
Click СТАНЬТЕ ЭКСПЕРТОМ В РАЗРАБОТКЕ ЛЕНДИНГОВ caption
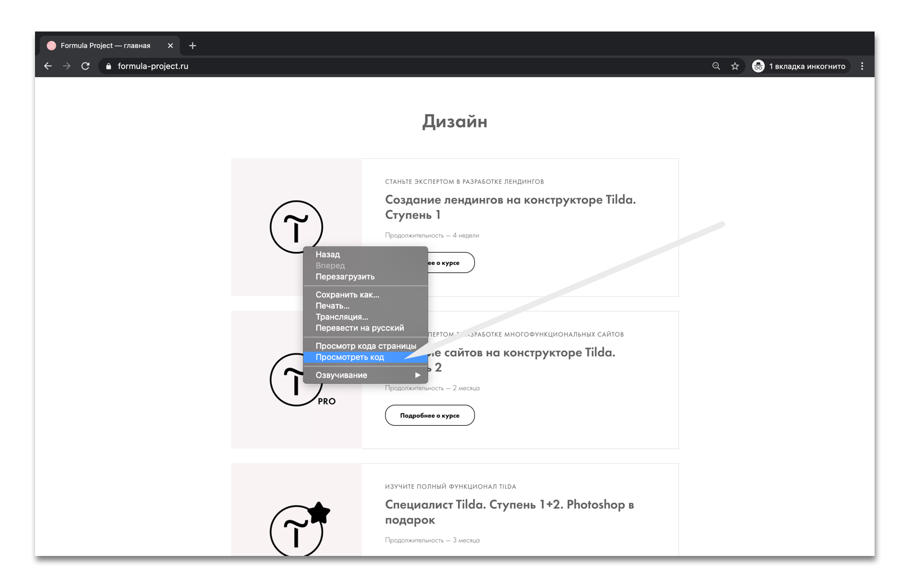click(464, 182)
